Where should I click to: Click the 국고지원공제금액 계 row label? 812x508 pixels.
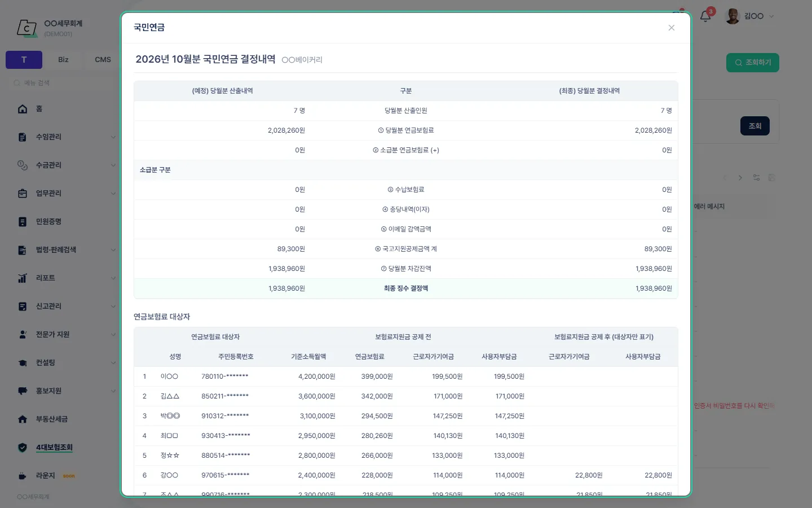pos(406,249)
